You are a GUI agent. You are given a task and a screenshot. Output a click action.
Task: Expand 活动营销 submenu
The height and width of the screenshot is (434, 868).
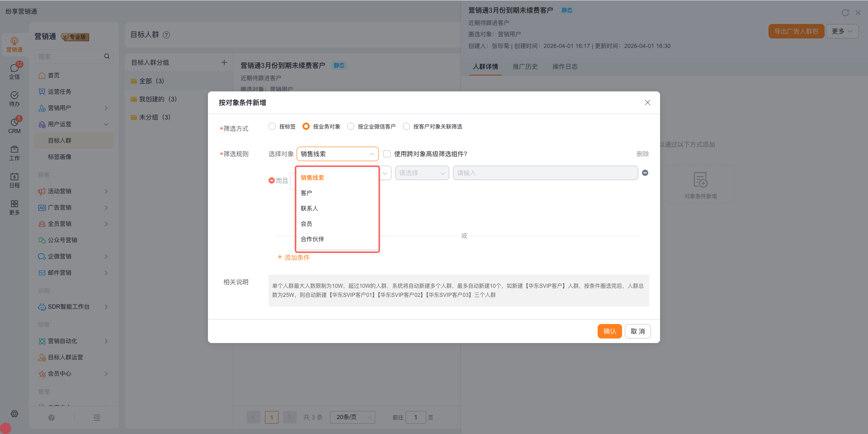click(x=106, y=191)
